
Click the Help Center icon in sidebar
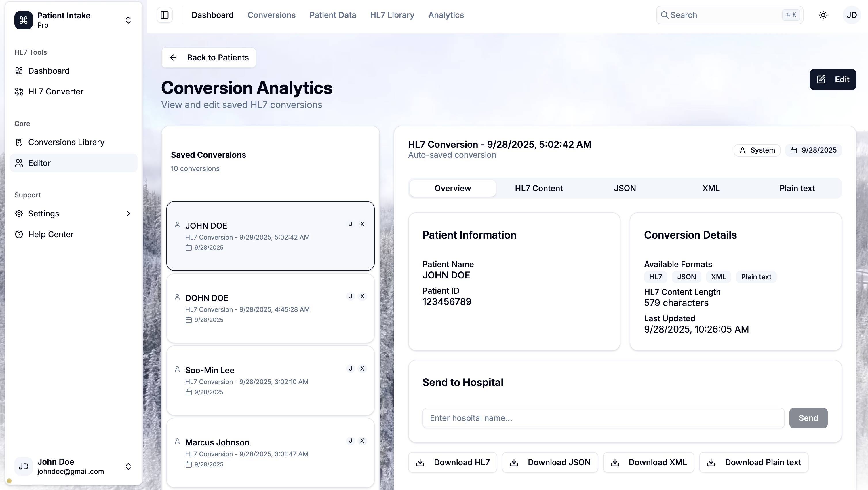19,235
